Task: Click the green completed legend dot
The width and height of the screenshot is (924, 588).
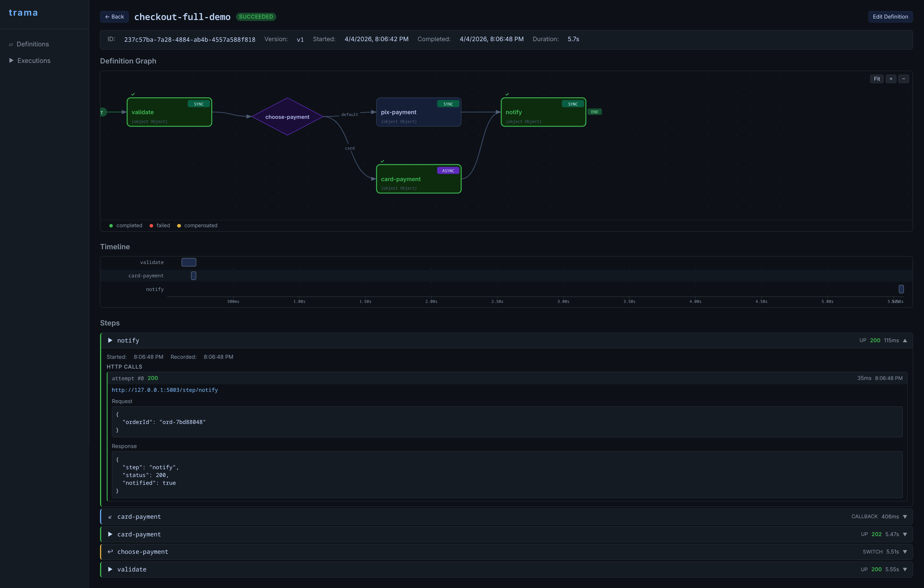Action: click(111, 225)
